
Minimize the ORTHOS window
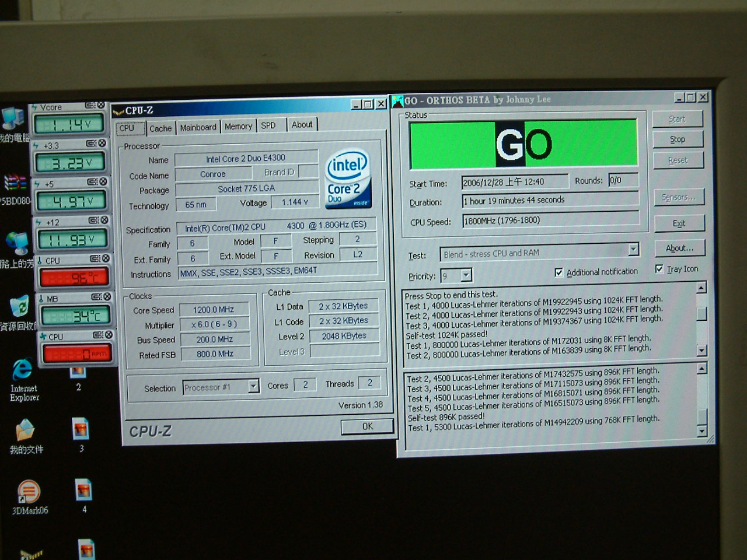click(679, 98)
